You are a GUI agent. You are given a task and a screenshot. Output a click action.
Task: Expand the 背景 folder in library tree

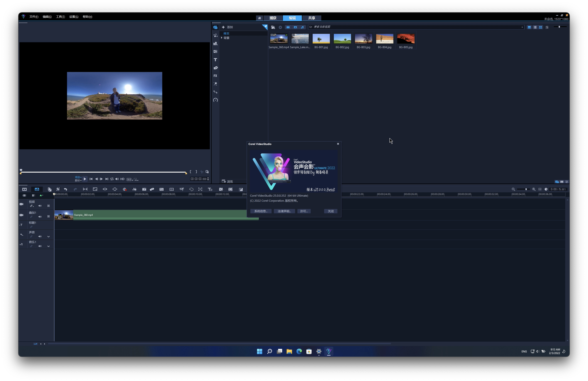tap(222, 38)
